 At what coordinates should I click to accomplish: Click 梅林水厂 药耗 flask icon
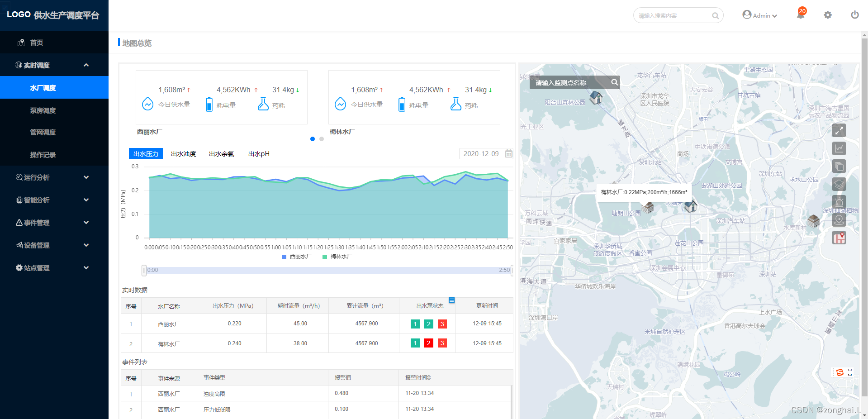click(456, 104)
